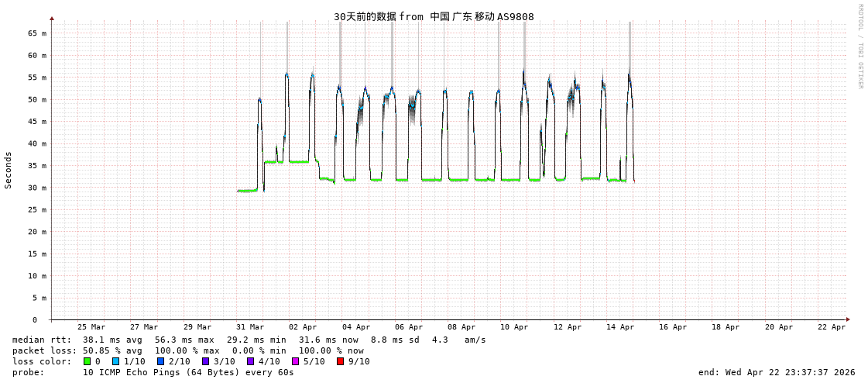Click the light blue 1/10 loss swatch
The width and height of the screenshot is (868, 383).
116,361
